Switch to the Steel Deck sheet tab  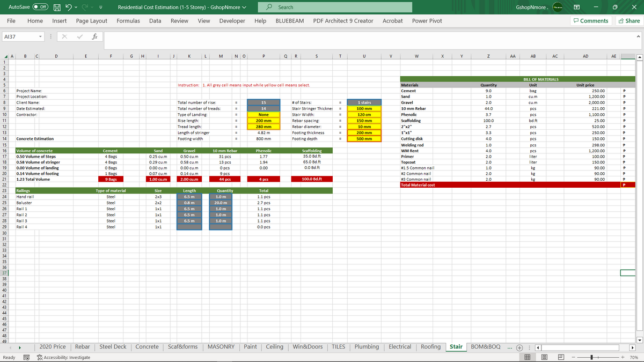113,347
